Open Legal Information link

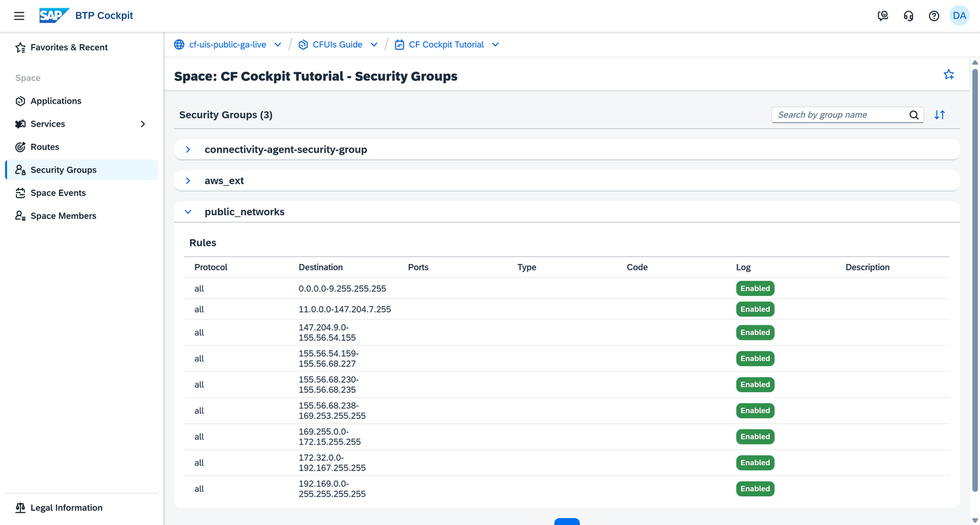coord(67,508)
